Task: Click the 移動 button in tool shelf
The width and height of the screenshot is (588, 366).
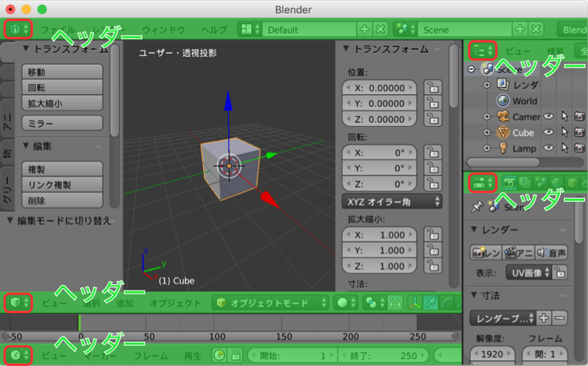Action: coord(63,72)
